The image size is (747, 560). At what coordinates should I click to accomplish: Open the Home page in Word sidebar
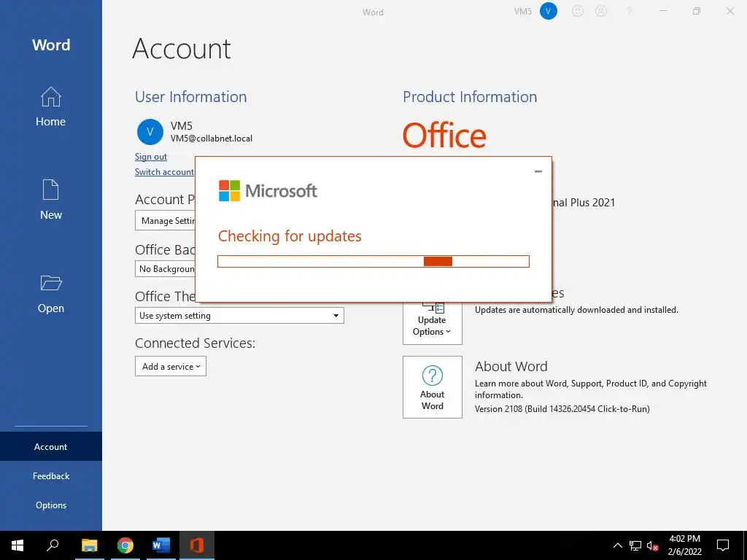[50, 106]
